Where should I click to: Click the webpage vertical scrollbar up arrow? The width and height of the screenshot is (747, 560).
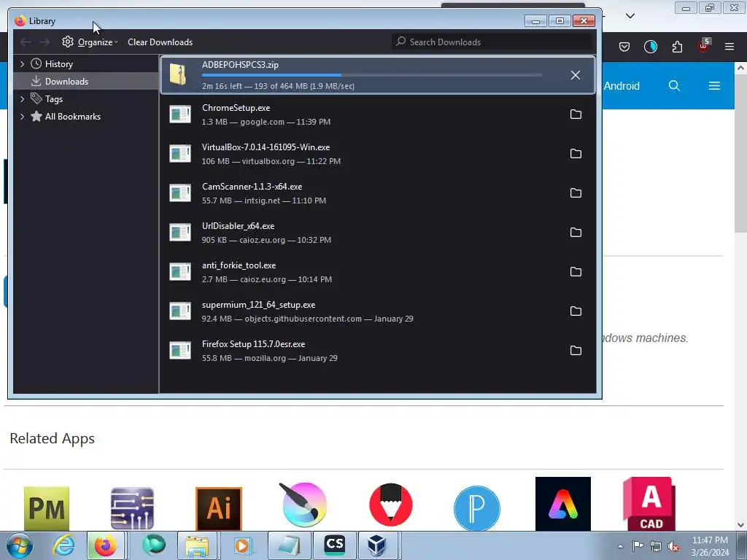pyautogui.click(x=741, y=68)
